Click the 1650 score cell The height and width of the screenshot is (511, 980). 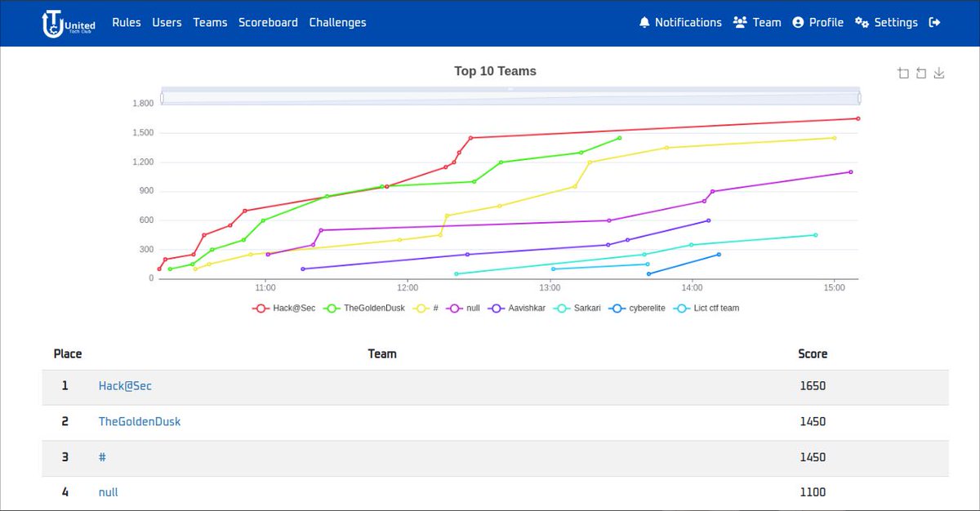813,386
